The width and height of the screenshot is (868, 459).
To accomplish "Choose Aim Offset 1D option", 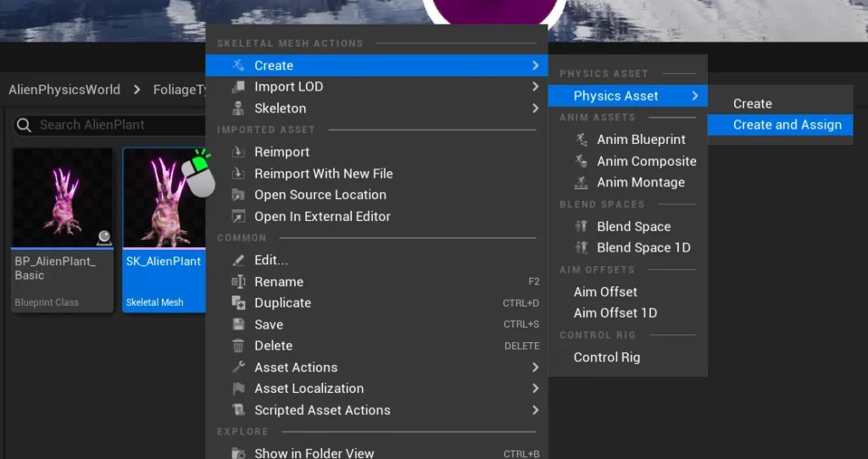I will click(615, 313).
